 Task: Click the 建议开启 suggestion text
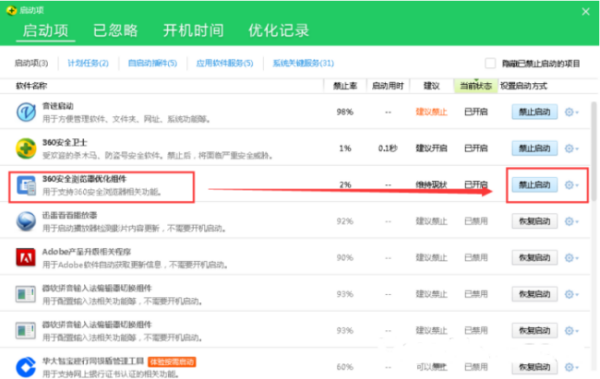pyautogui.click(x=431, y=148)
